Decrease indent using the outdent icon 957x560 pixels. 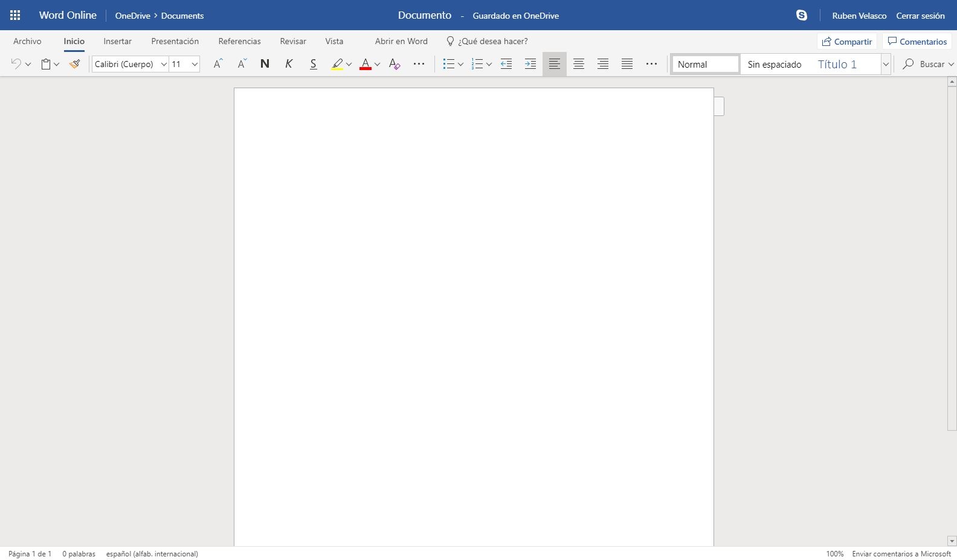506,64
